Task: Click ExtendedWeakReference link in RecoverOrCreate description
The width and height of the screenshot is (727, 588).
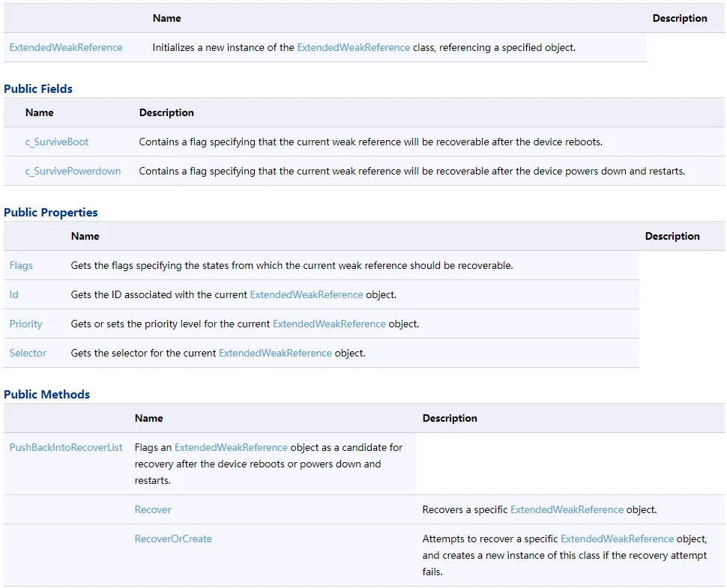Action: (617, 539)
